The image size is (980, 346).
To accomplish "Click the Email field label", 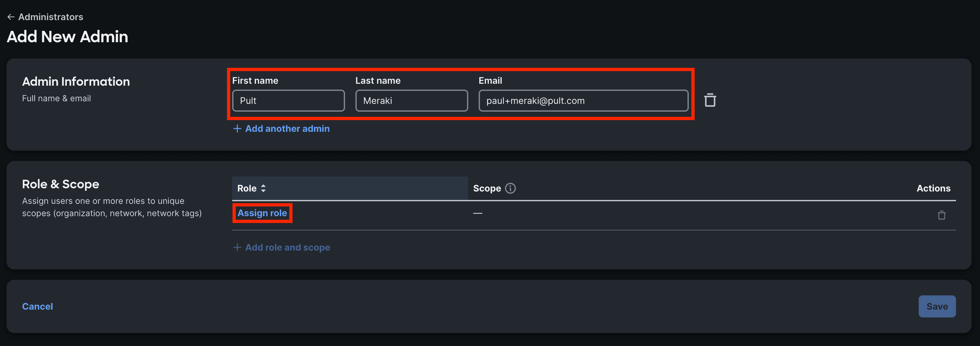I will tap(490, 81).
